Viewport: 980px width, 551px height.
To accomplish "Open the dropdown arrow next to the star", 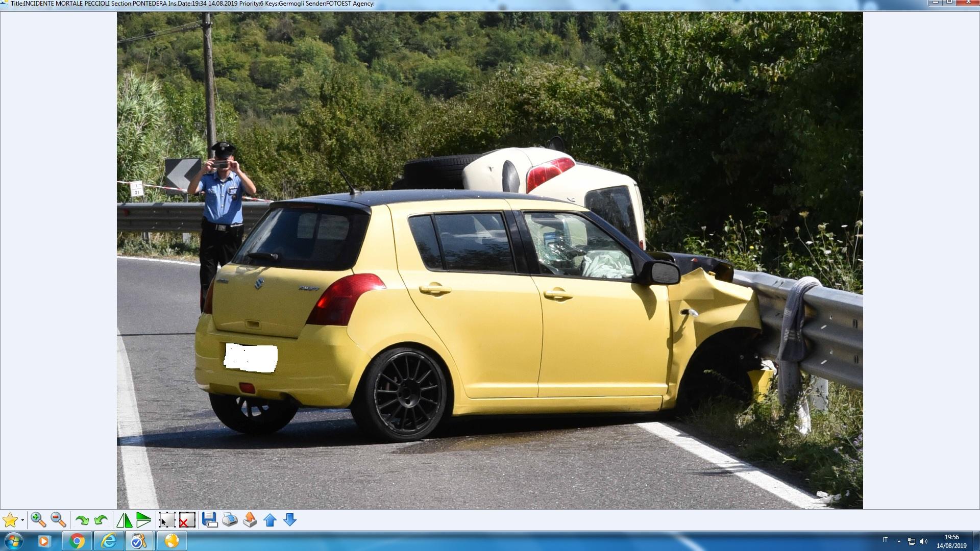I will [x=22, y=521].
